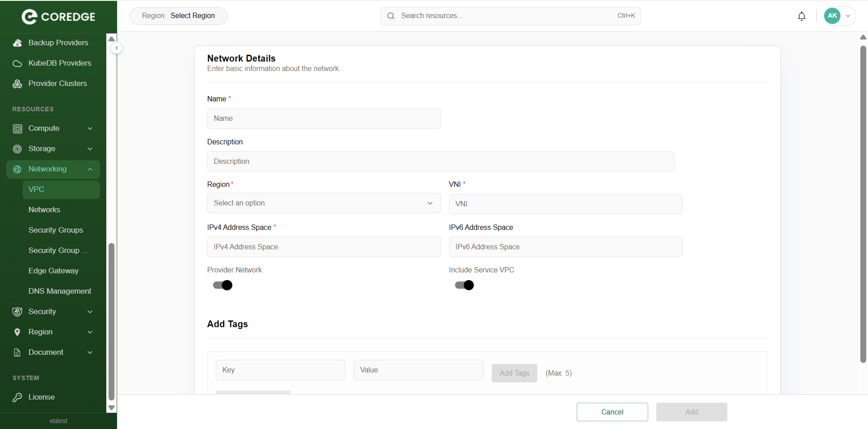Screen dimensions: 868x429
Task: Toggle the Include Service VPC switch
Action: click(464, 285)
